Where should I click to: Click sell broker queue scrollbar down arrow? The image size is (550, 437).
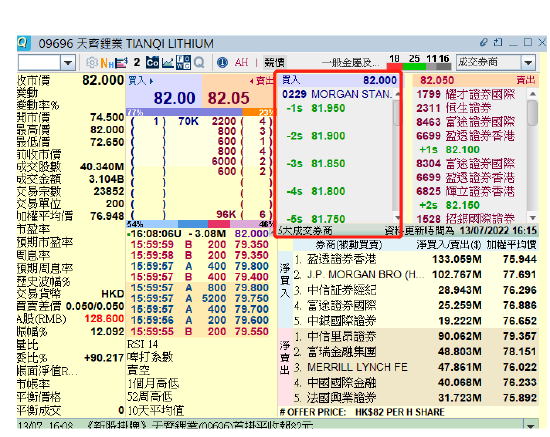click(x=532, y=218)
